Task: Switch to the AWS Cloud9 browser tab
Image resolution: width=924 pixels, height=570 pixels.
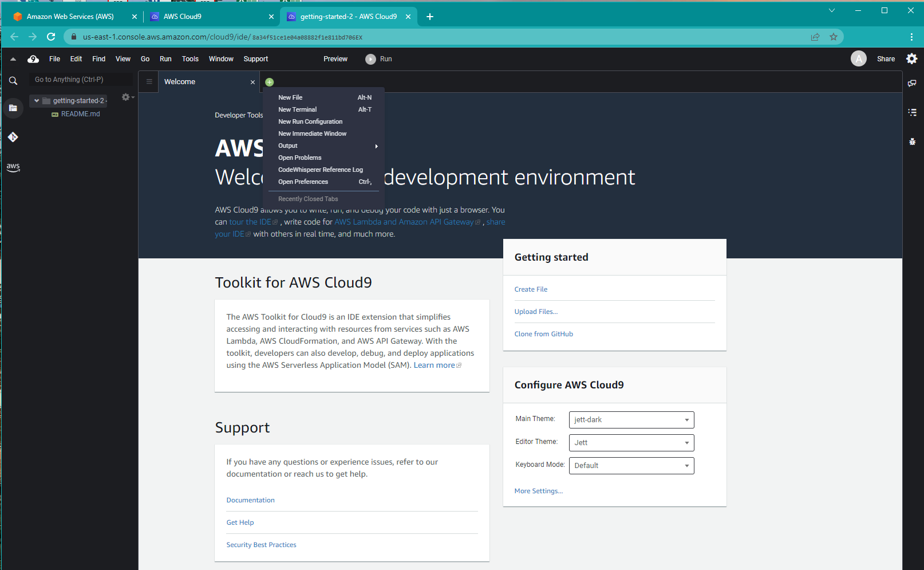Action: [x=181, y=17]
